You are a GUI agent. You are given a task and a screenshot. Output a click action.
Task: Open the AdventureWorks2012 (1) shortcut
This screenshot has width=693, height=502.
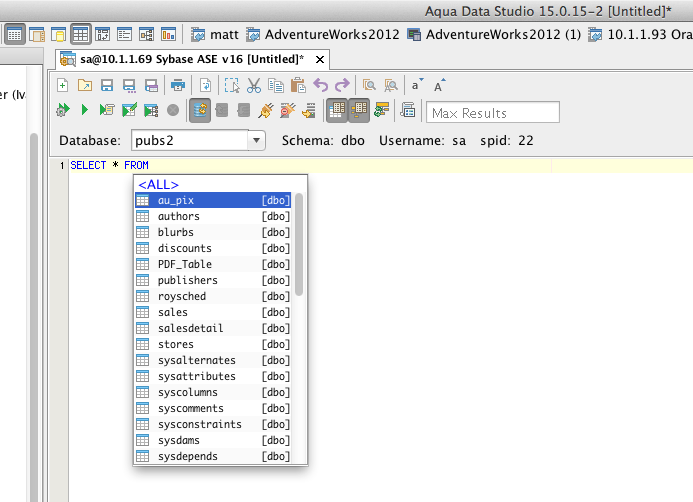(494, 34)
